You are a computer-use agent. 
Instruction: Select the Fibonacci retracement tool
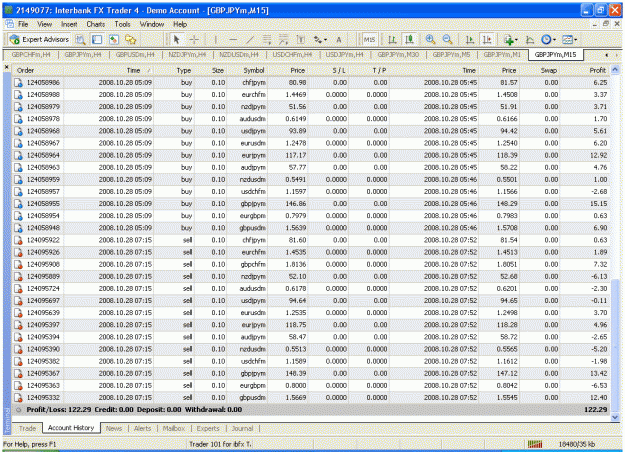(x=283, y=39)
